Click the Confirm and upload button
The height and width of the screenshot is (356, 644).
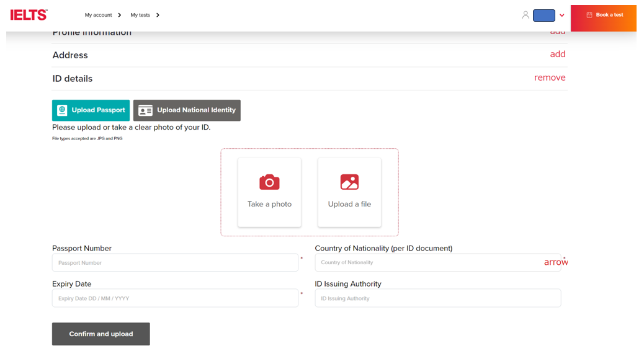(101, 334)
